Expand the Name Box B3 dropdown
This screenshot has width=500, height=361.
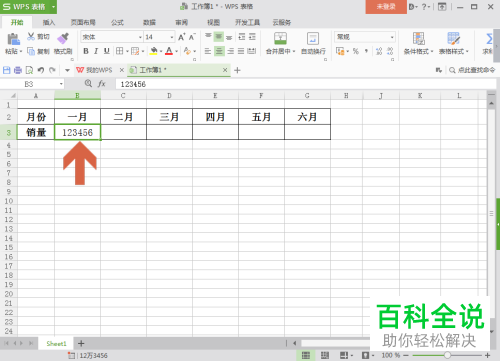61,84
